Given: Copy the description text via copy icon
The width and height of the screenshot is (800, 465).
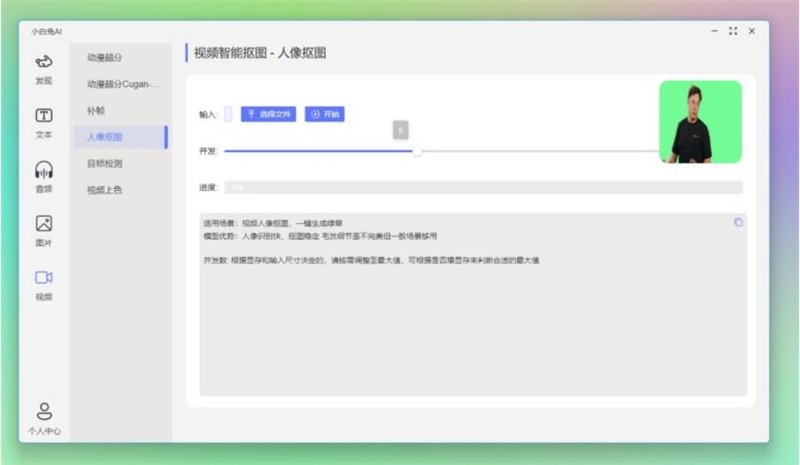Looking at the screenshot, I should pos(738,222).
